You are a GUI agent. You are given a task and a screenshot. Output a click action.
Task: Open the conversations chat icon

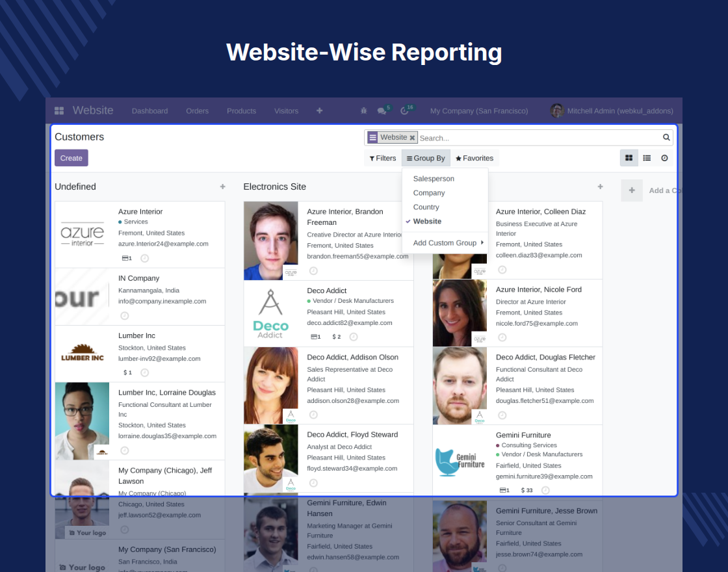[x=382, y=111]
